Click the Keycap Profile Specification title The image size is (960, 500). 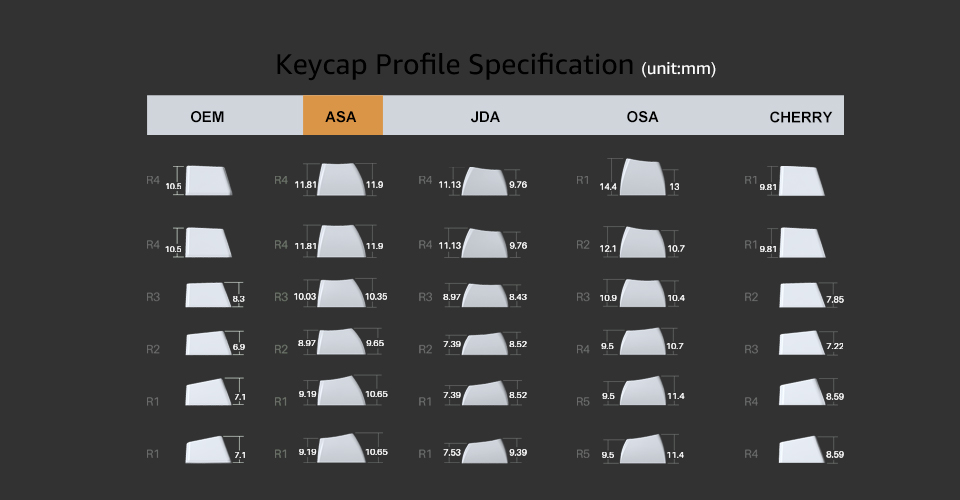455,65
